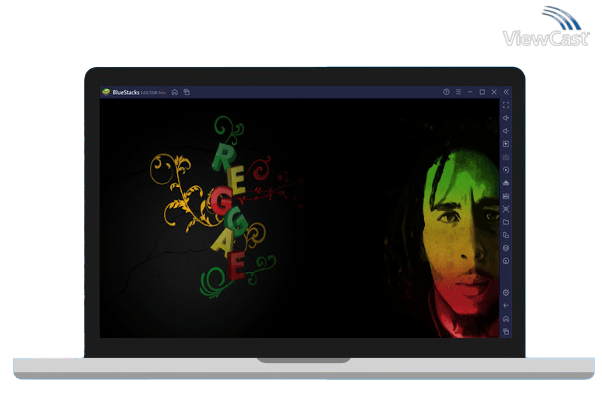This screenshot has height=414, width=602.
Task: Click the square play icon in sidebar
Action: pos(506,144)
